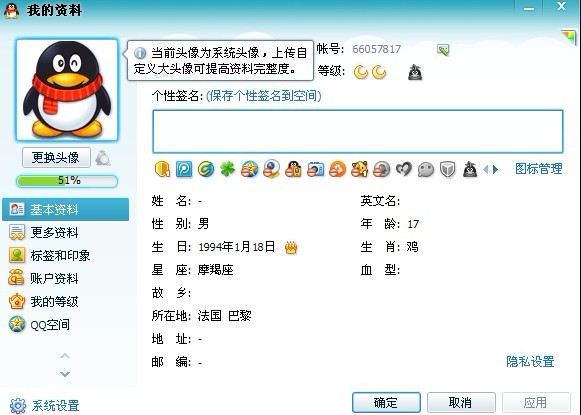Click the birthday crown icon
581x415 pixels.
[291, 247]
